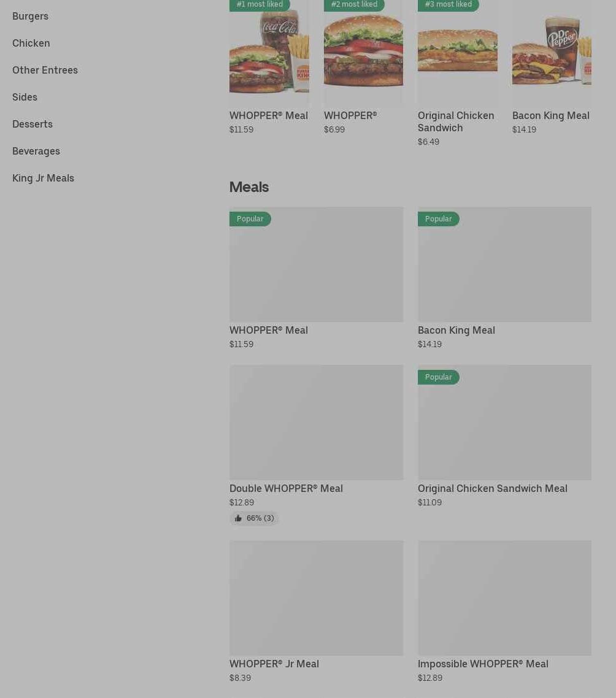The height and width of the screenshot is (698, 616).
Task: Select Other Entrees from the category list
Action: click(x=45, y=70)
